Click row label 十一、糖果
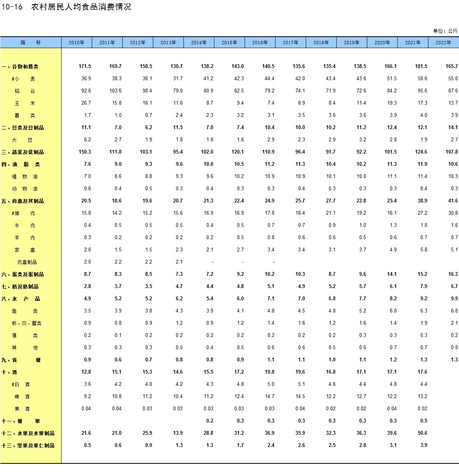Image resolution: width=459 pixels, height=476 pixels. pos(21,421)
